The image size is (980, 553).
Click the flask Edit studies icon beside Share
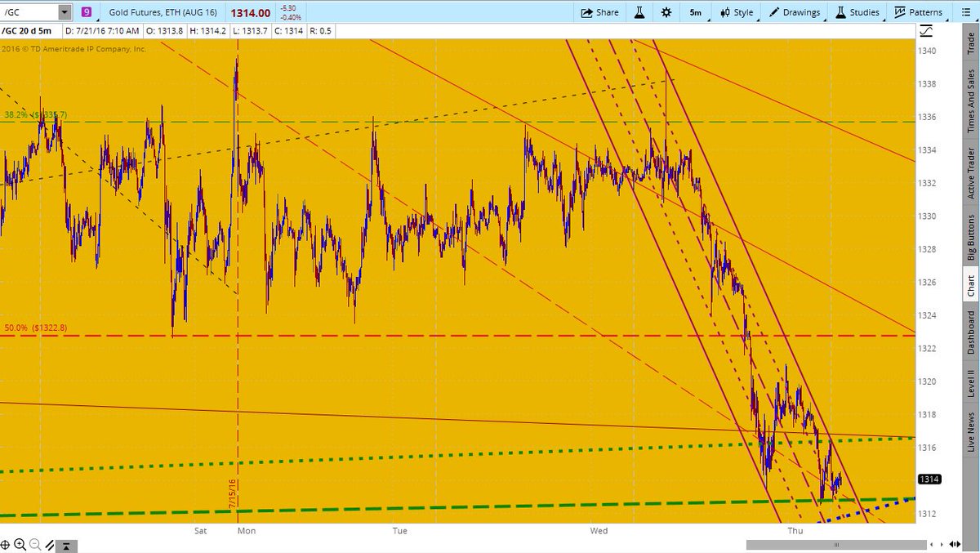pos(640,12)
